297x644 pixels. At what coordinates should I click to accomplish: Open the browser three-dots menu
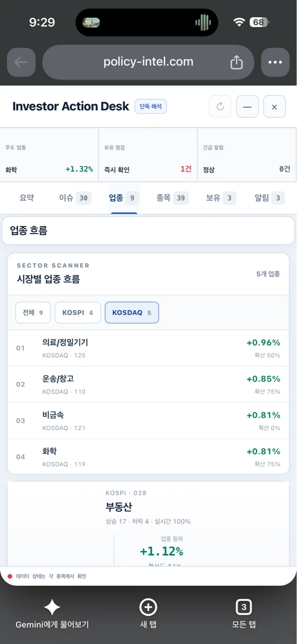(x=275, y=62)
